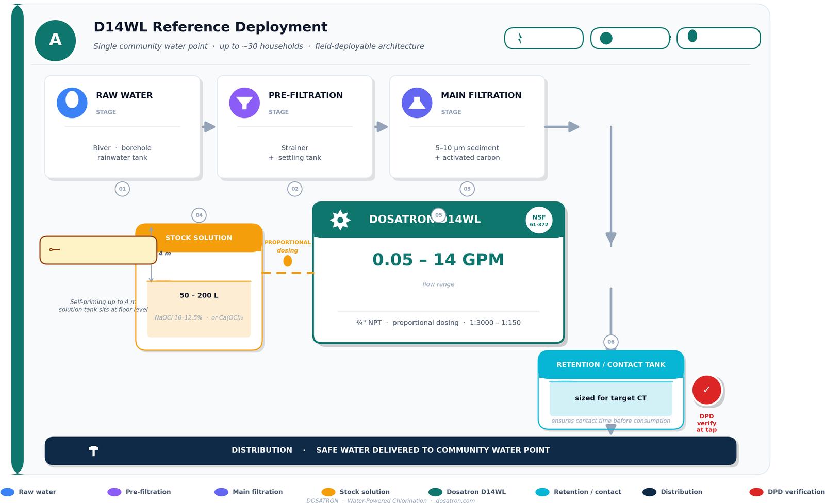The image size is (825, 504).
Task: Click the footer text ending in dosatron.com
Action: [x=391, y=501]
